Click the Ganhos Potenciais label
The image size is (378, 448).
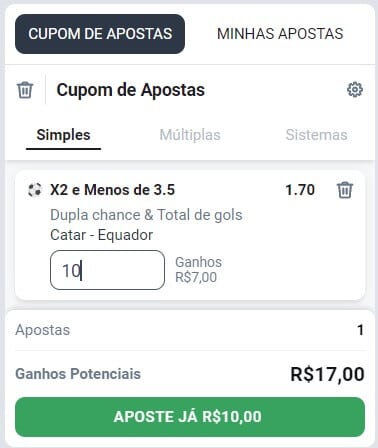[x=78, y=374]
